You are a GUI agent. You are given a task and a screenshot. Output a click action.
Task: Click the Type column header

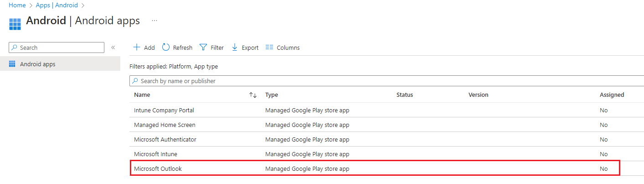(x=272, y=95)
